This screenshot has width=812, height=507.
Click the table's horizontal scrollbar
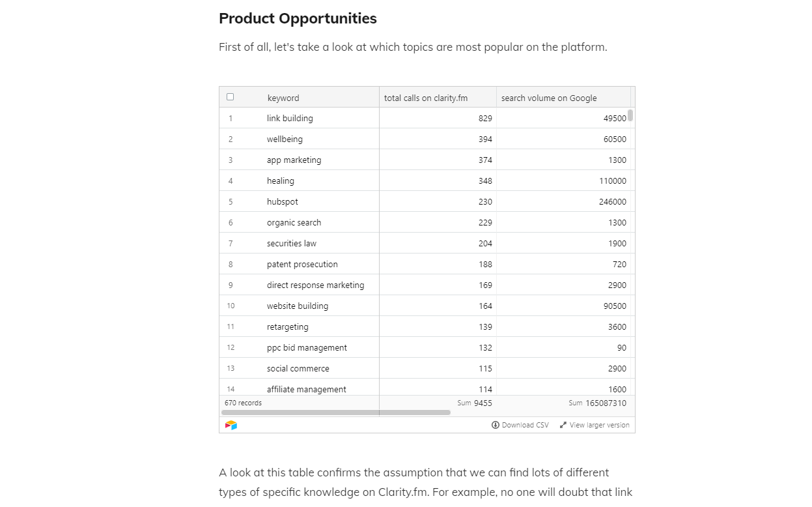[x=336, y=413]
